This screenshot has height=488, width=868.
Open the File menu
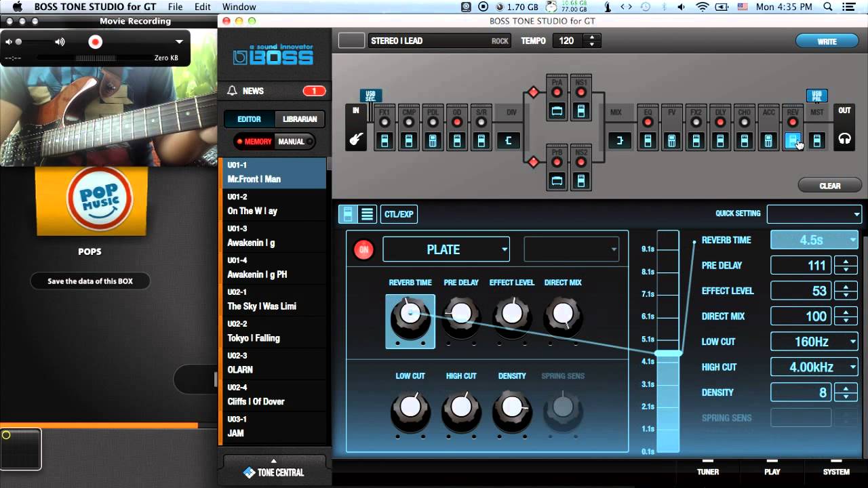point(175,7)
